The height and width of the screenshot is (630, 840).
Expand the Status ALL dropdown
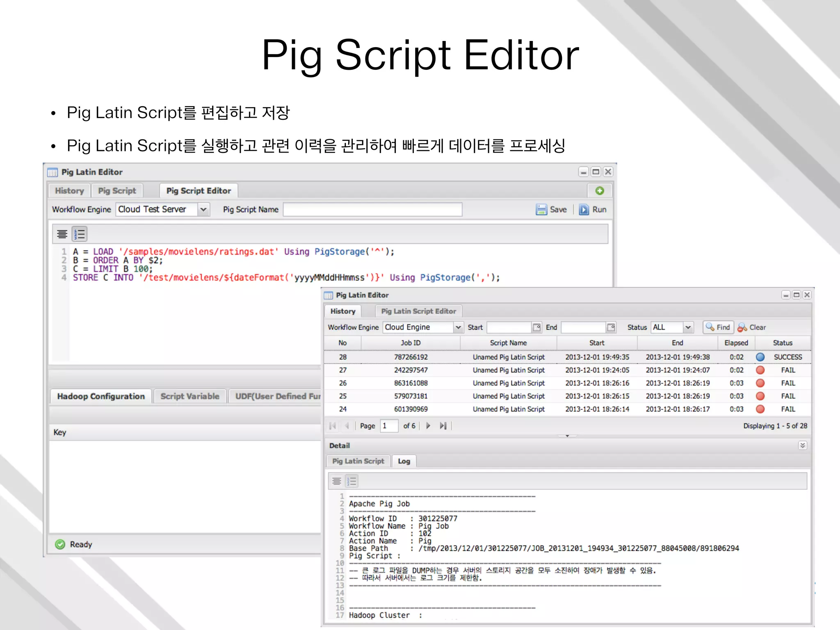coord(688,327)
